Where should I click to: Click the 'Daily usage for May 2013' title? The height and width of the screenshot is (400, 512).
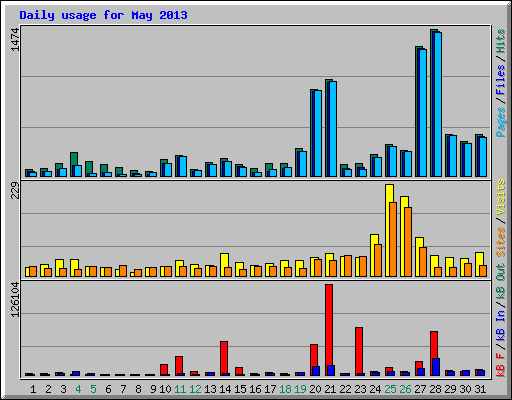[103, 15]
